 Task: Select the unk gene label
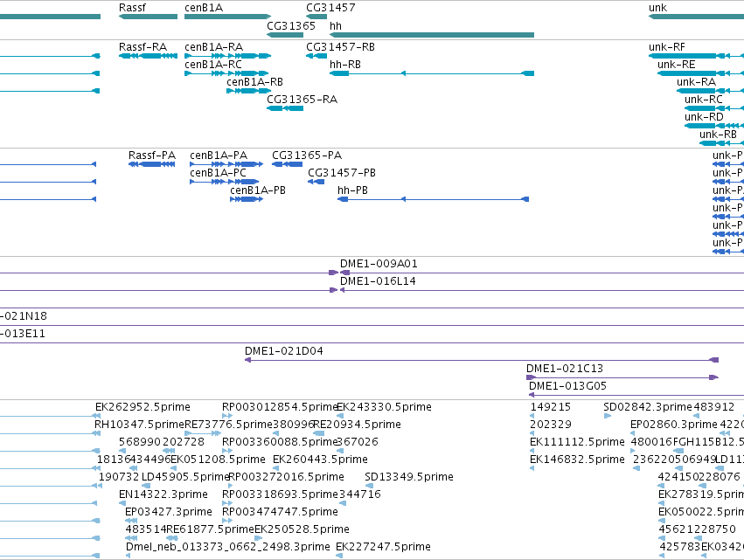pos(657,8)
